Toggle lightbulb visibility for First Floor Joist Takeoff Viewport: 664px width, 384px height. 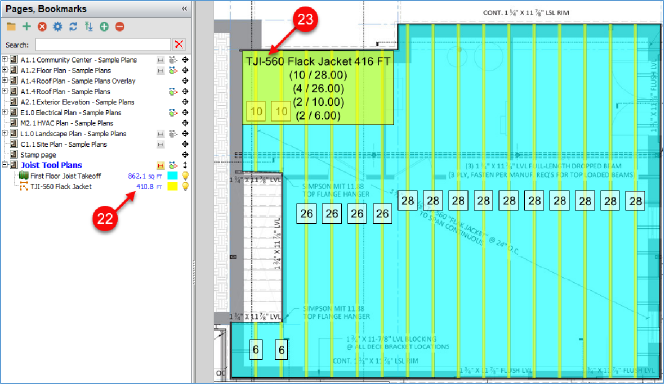[x=185, y=176]
